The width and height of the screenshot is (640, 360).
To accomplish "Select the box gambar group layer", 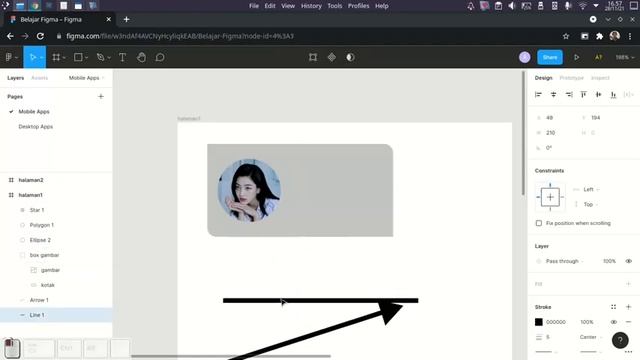I will coord(44,255).
